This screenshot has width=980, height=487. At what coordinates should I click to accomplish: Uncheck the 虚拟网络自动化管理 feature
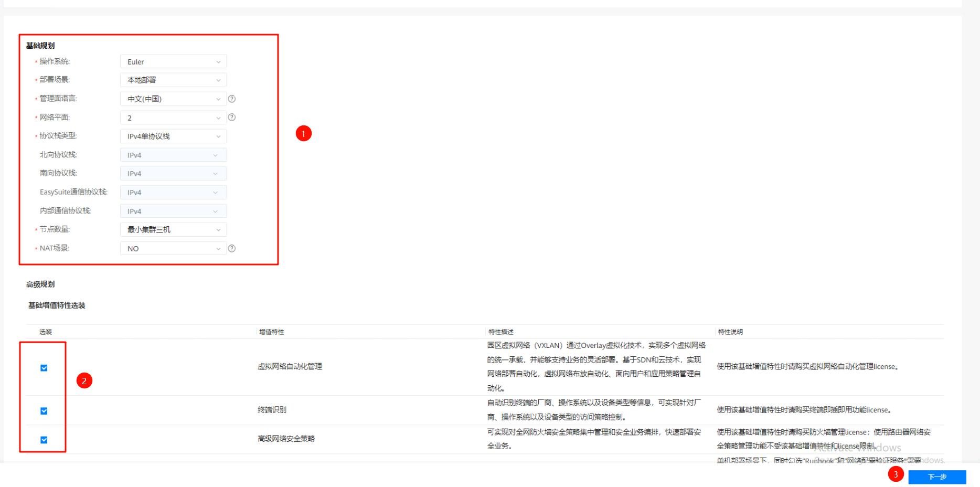click(44, 367)
